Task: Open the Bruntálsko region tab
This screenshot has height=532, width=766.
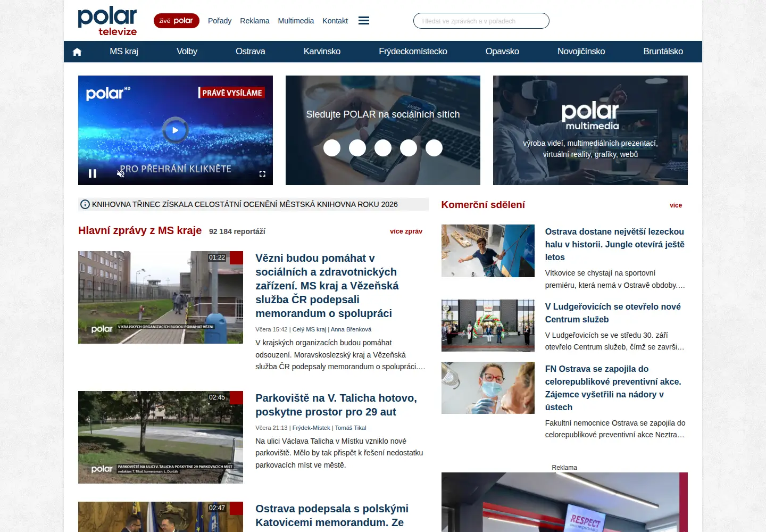Action: (x=663, y=52)
